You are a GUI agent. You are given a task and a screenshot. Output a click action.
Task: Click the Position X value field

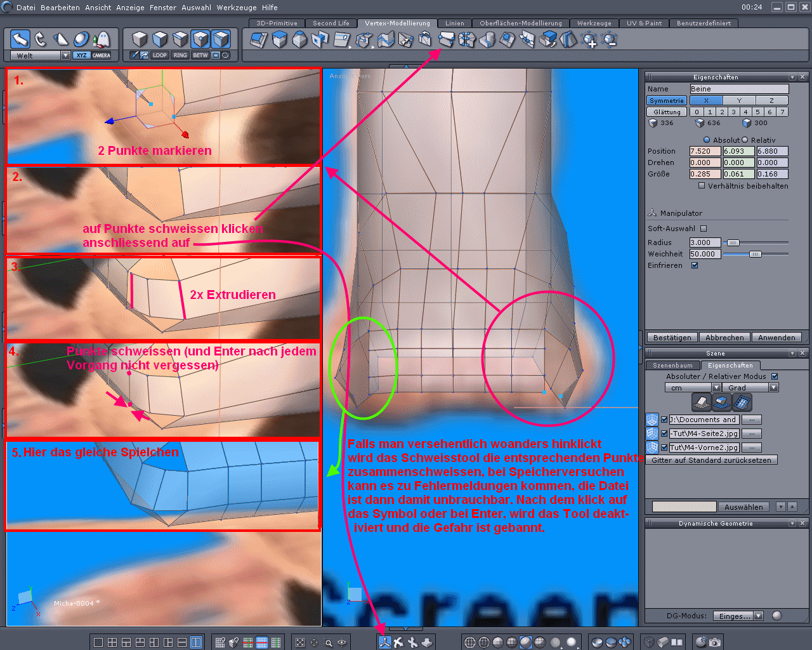point(705,151)
